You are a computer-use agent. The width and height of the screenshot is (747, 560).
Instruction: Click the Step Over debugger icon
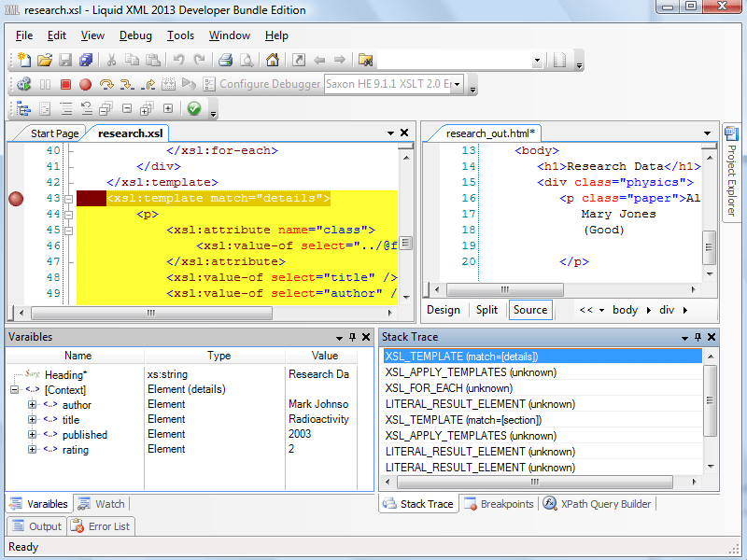pyautogui.click(x=106, y=85)
